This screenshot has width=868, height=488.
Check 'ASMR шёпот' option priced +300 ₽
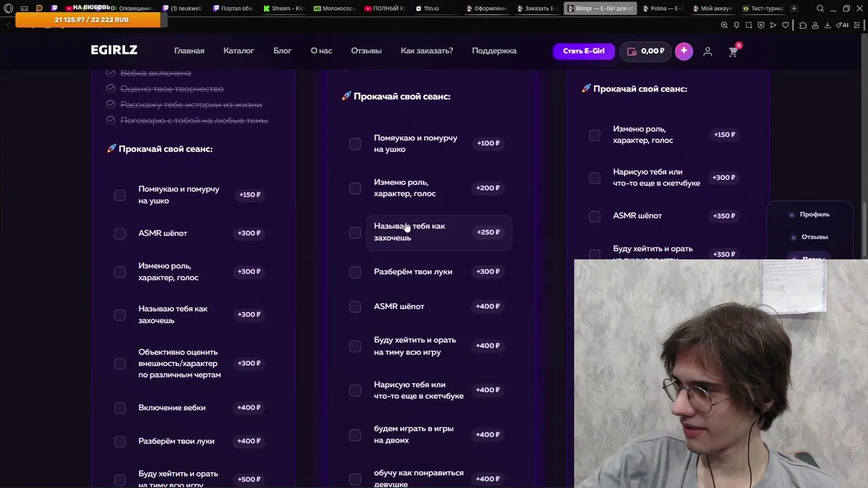click(120, 233)
